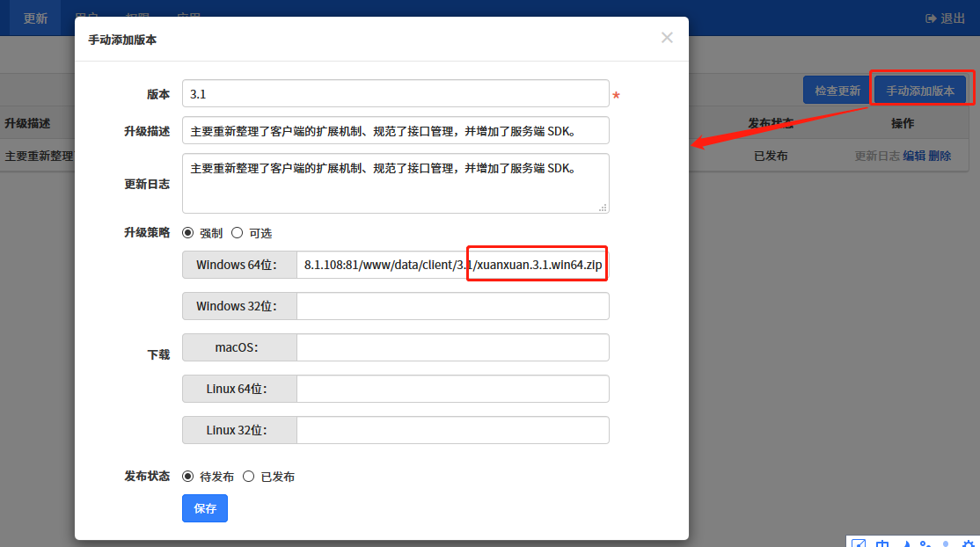The width and height of the screenshot is (980, 547).
Task: Click the 手动添加版本 button
Action: (919, 91)
